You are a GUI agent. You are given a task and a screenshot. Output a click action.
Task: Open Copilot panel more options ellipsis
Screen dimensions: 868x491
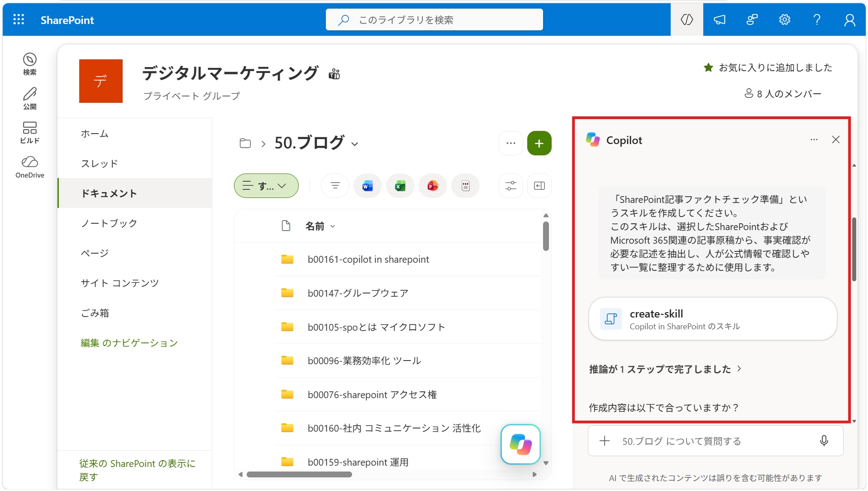coord(814,140)
